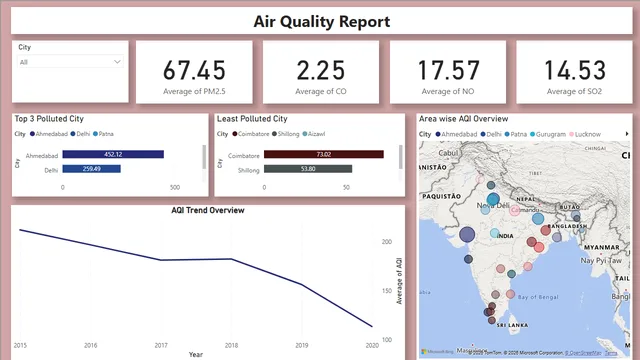The width and height of the screenshot is (640, 360).
Task: Click the City slicer chevron arrow
Action: click(x=117, y=62)
